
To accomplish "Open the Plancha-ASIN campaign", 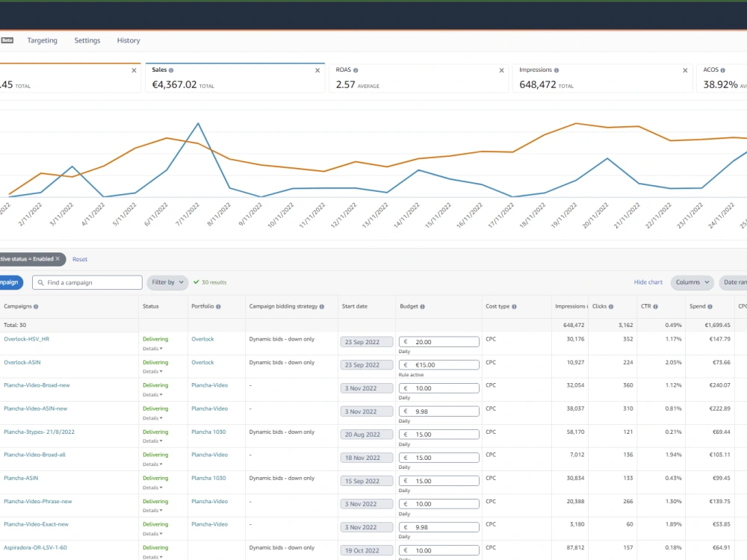I will 21,478.
